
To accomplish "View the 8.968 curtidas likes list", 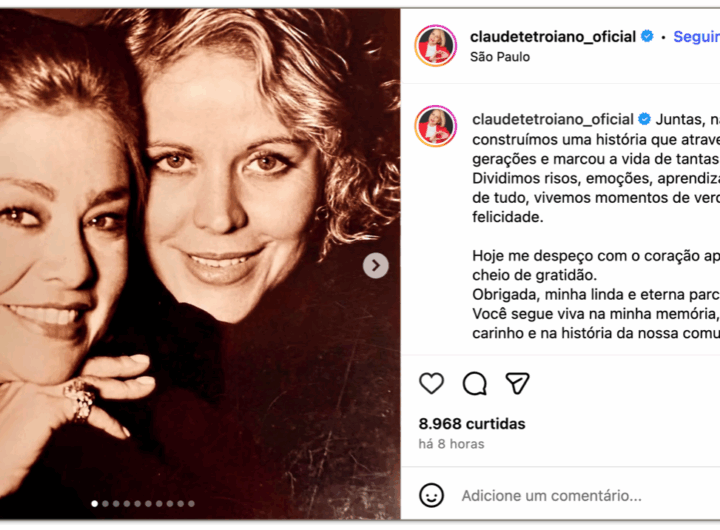I will coord(472,423).
